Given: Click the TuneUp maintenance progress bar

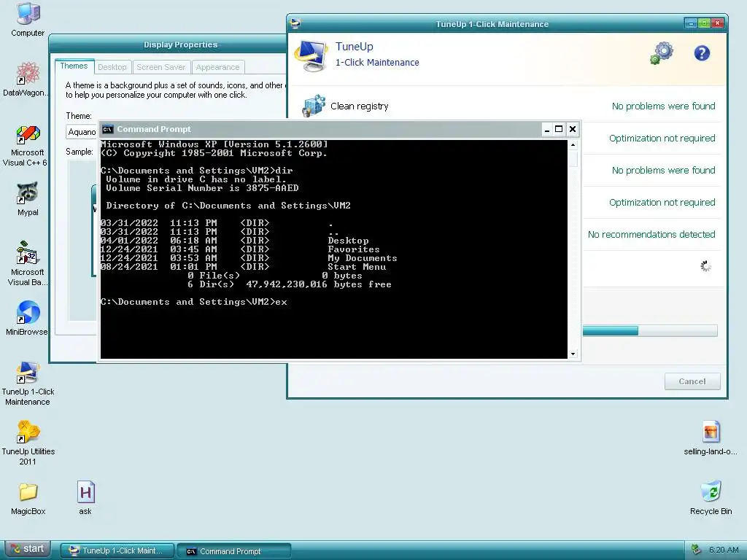Looking at the screenshot, I should coord(650,331).
